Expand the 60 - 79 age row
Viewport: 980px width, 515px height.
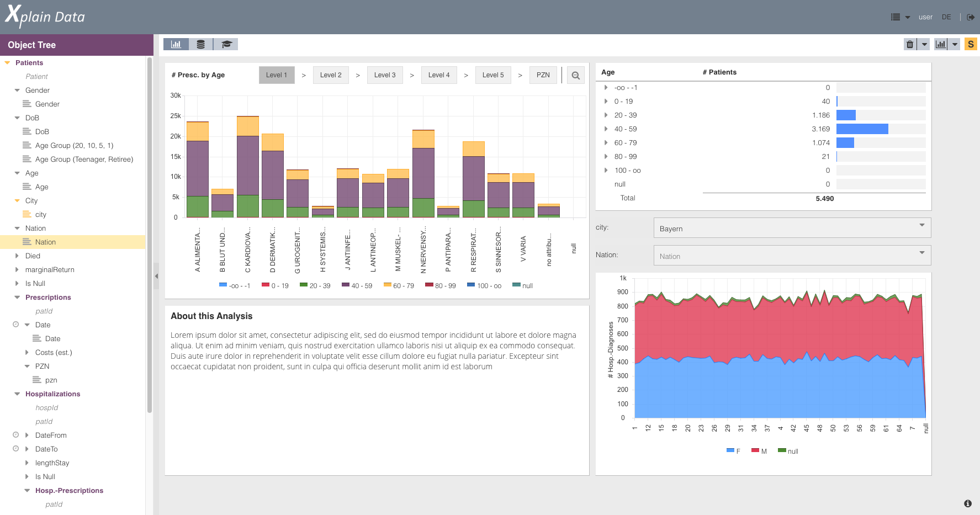[x=606, y=142]
